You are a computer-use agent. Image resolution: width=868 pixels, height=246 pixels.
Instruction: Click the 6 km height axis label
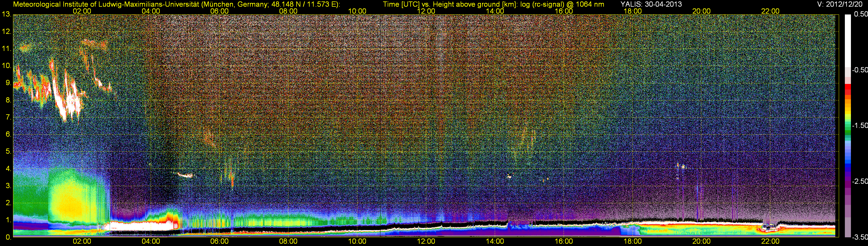point(8,135)
